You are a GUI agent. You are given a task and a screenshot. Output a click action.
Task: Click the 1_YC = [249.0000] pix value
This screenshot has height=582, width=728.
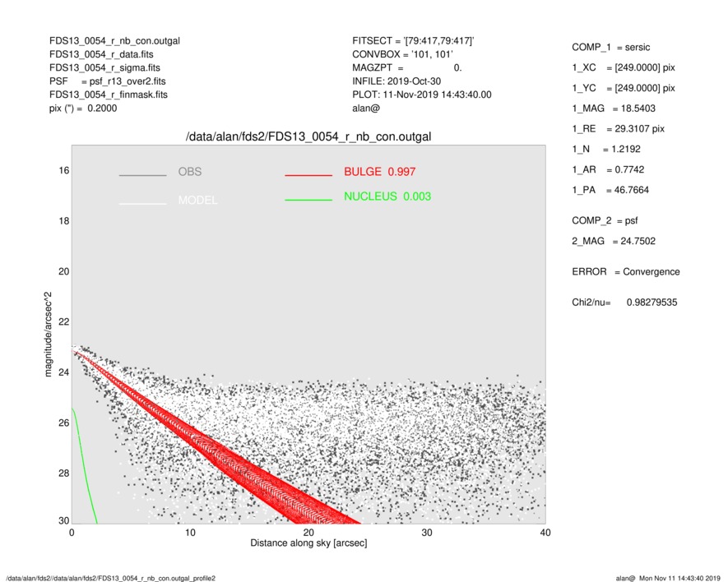pos(624,88)
